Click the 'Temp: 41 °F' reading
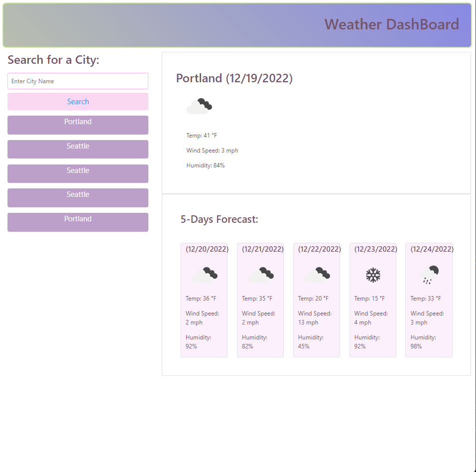476x472 pixels. tap(202, 136)
